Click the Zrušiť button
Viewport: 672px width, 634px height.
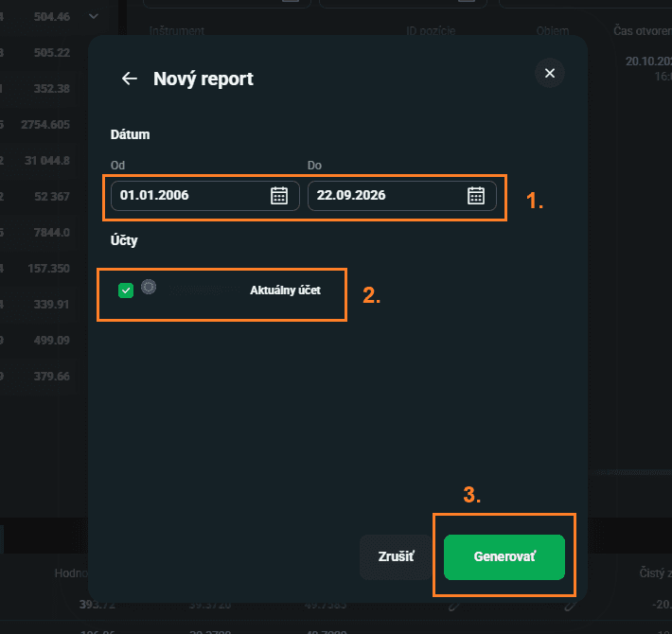396,557
